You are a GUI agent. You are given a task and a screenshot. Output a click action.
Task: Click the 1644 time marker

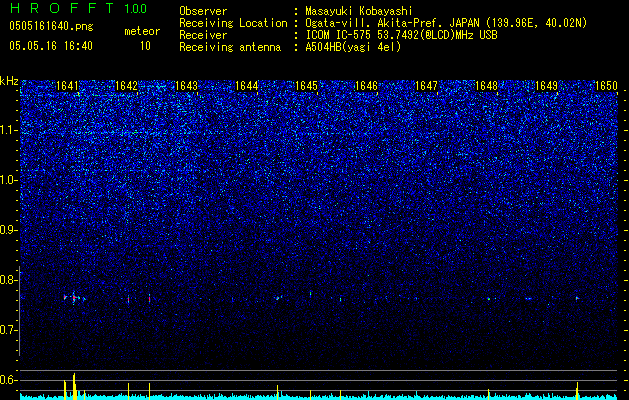click(x=246, y=86)
